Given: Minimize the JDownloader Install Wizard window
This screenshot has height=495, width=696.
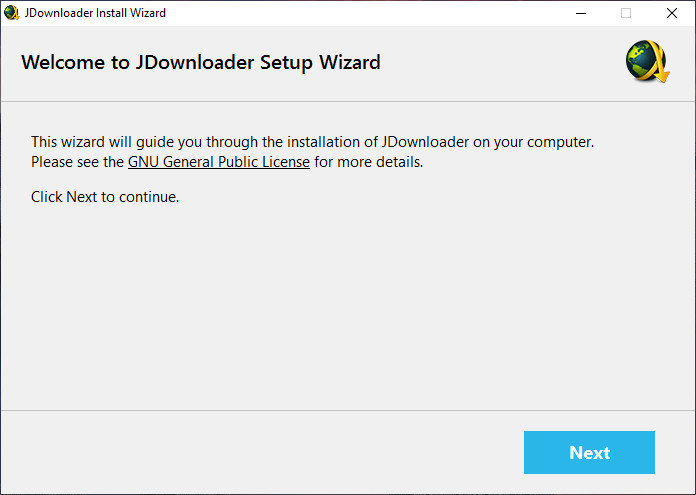Looking at the screenshot, I should point(580,13).
